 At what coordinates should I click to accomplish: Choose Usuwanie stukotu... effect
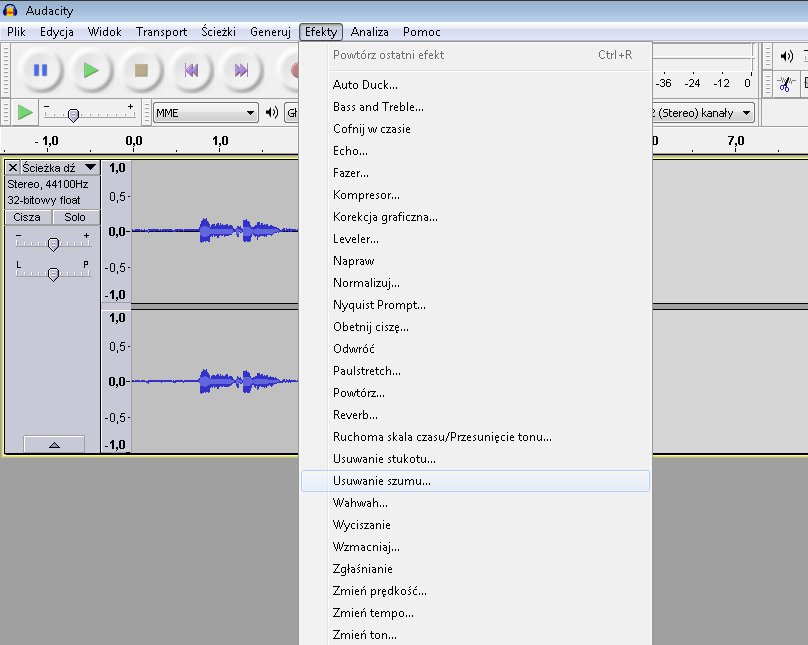(x=475, y=459)
